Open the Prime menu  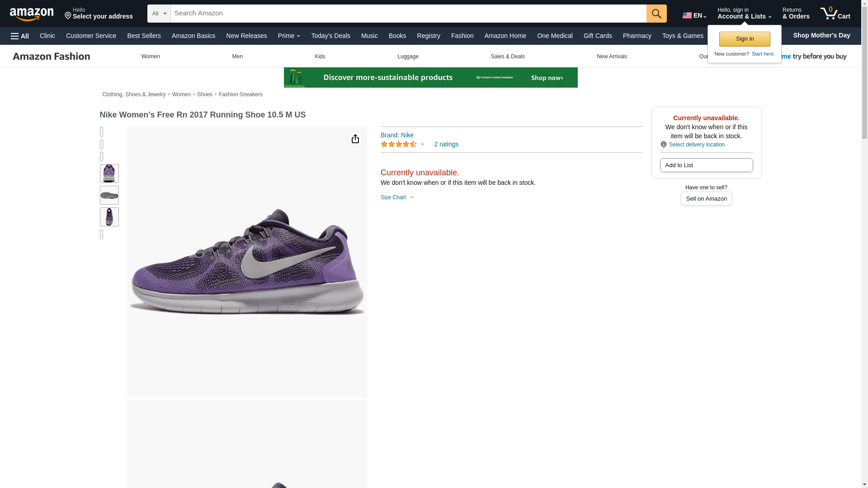tap(289, 36)
